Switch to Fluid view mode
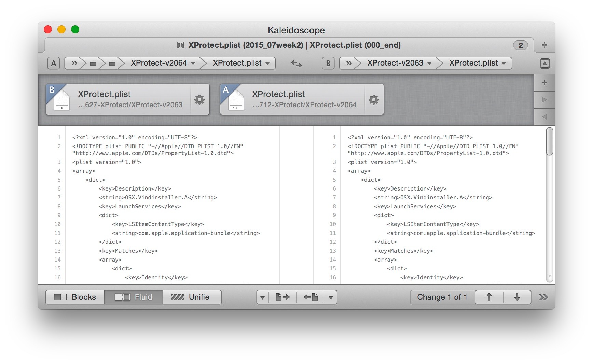 point(134,297)
